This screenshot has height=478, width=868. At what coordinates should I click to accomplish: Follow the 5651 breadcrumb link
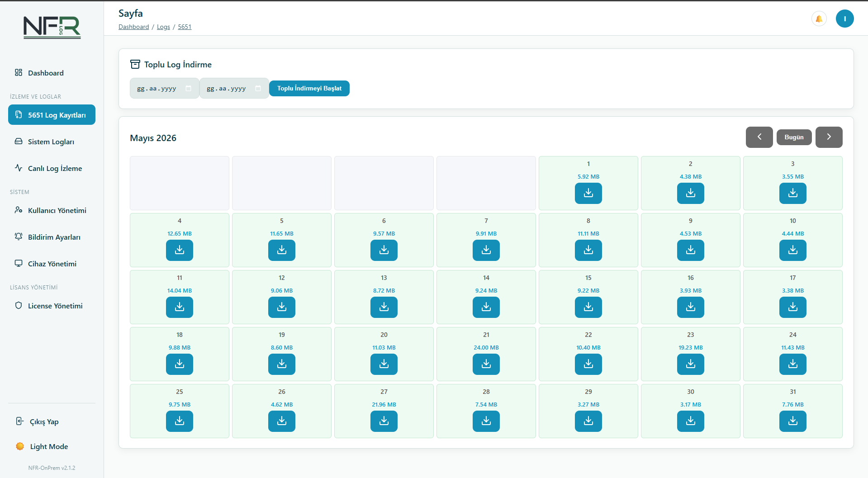pyautogui.click(x=185, y=27)
